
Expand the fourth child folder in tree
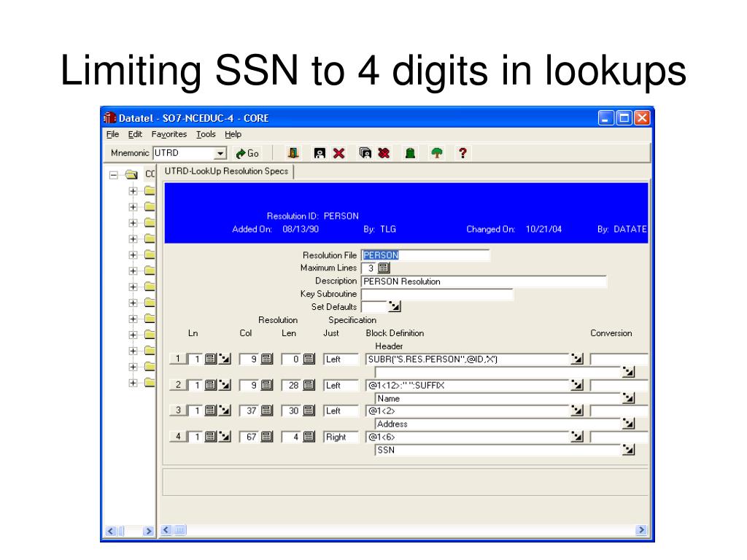pos(133,239)
